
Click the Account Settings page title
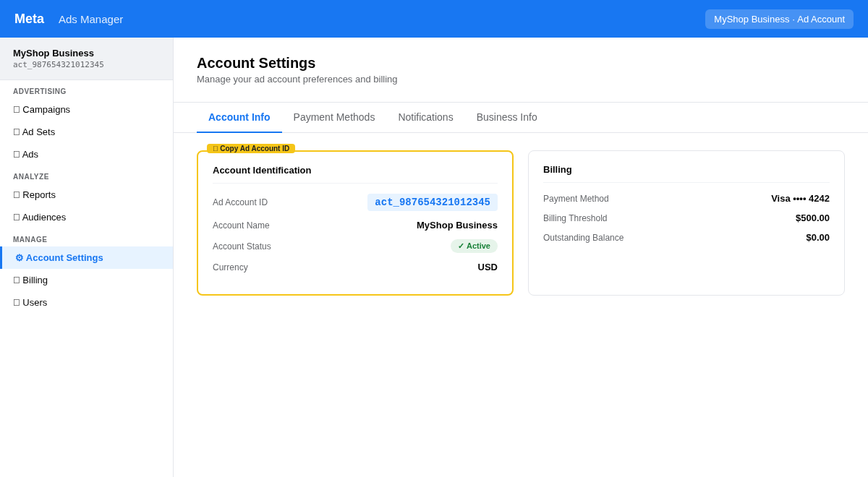256,63
